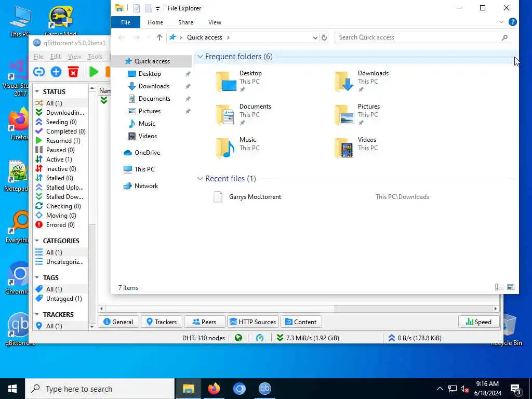Expand the File Explorer ribbon chevron
532x399 pixels.
coord(501,22)
